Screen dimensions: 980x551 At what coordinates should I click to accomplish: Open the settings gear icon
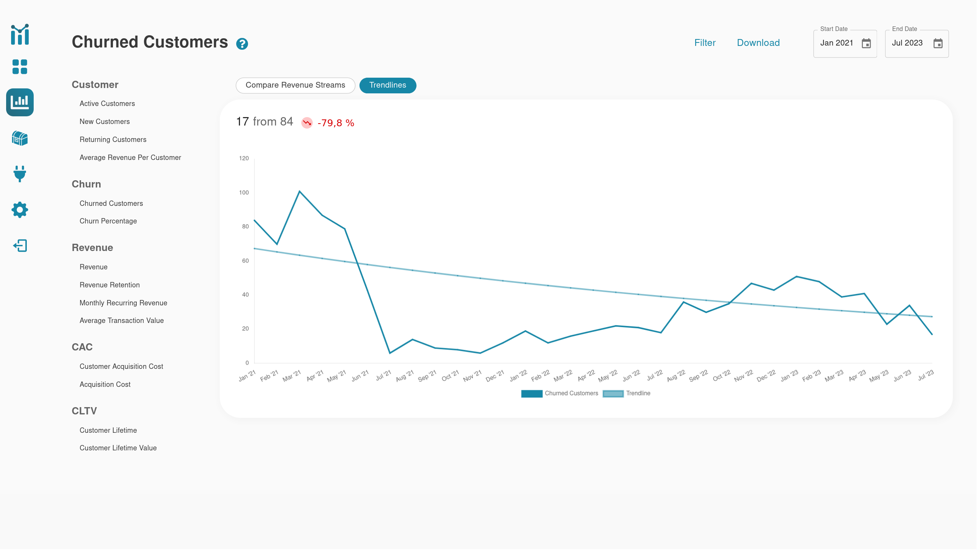20,210
